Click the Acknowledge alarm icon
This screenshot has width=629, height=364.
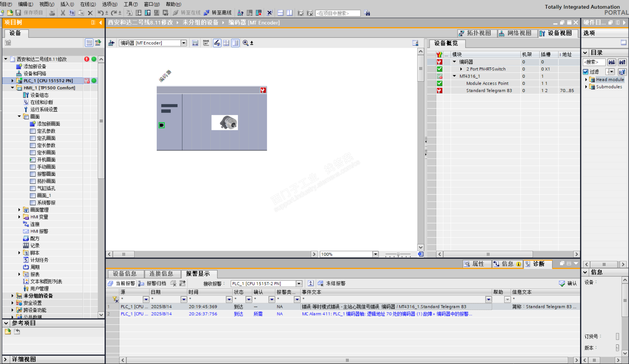pyautogui.click(x=562, y=284)
